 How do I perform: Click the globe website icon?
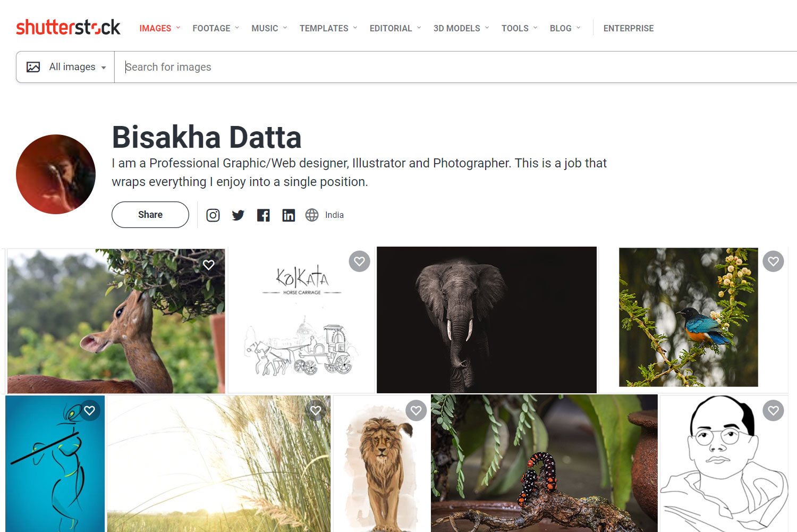point(312,215)
